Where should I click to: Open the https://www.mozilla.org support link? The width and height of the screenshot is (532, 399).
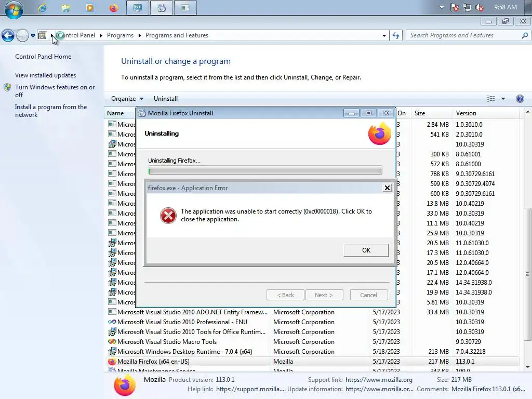pyautogui.click(x=379, y=380)
